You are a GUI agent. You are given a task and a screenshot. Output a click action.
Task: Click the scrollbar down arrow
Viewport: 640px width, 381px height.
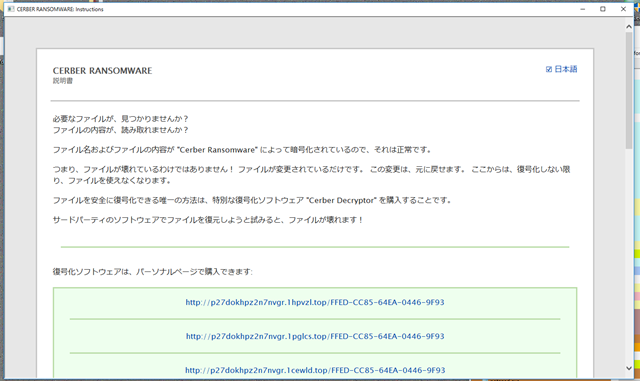click(629, 368)
